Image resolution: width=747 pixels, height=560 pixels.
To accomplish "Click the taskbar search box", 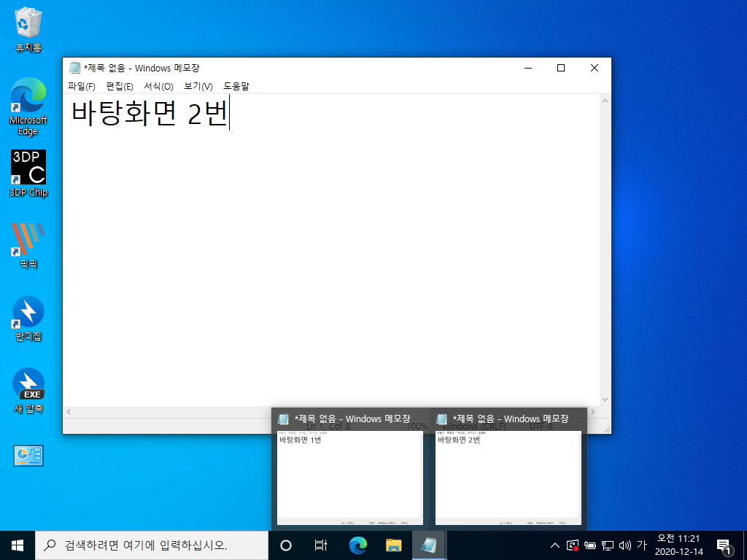I will tap(152, 545).
